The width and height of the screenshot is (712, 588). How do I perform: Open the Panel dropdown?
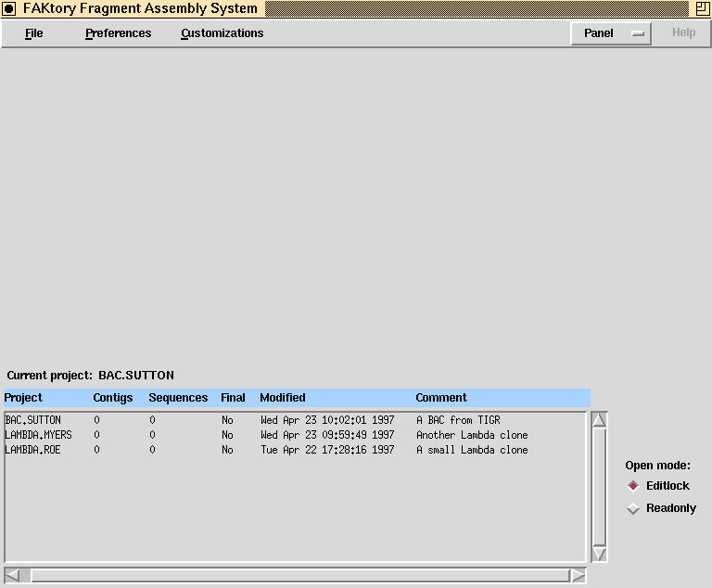point(610,33)
